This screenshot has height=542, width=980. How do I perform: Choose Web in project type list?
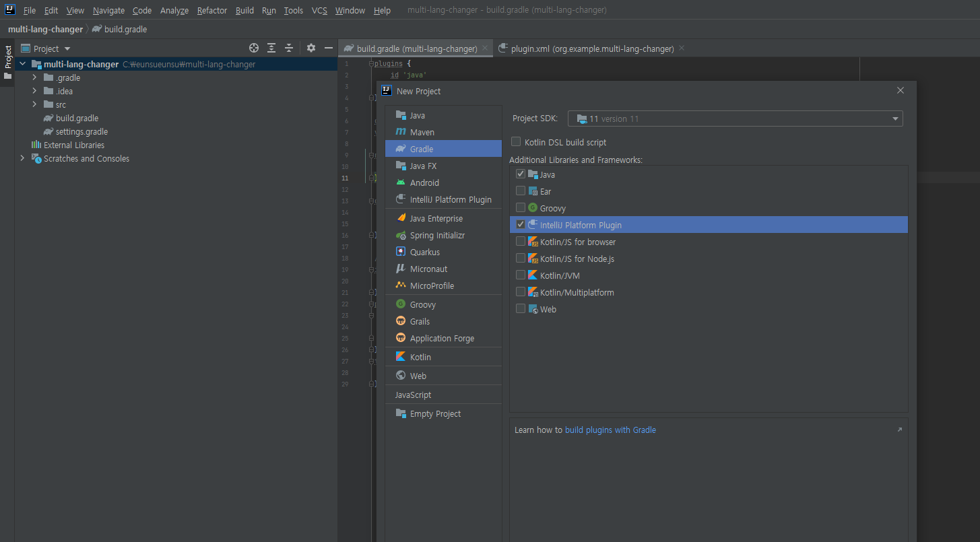(443, 376)
